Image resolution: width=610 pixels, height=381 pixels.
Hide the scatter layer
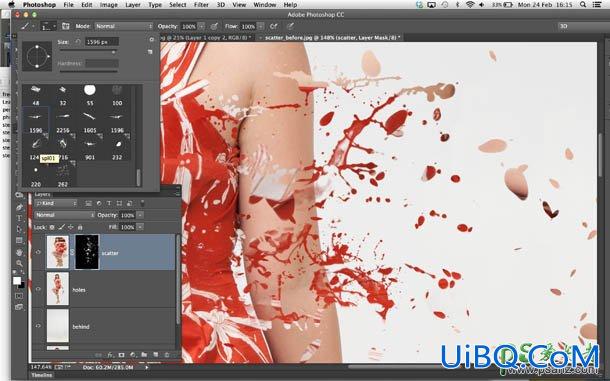tap(38, 252)
